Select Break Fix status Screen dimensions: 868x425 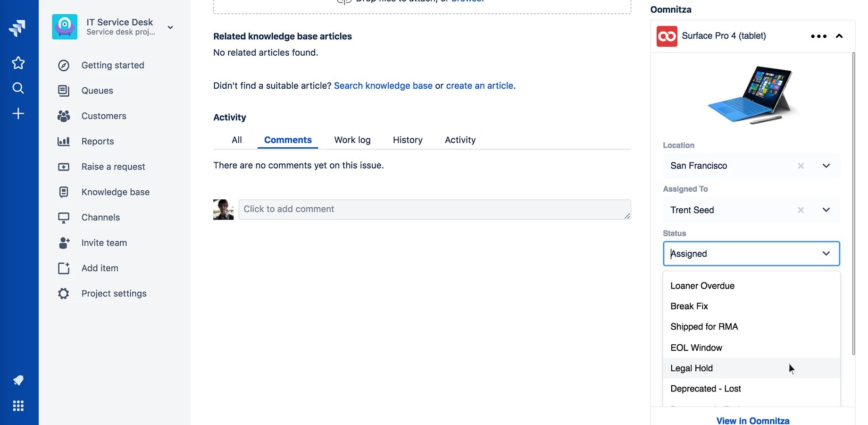point(751,306)
